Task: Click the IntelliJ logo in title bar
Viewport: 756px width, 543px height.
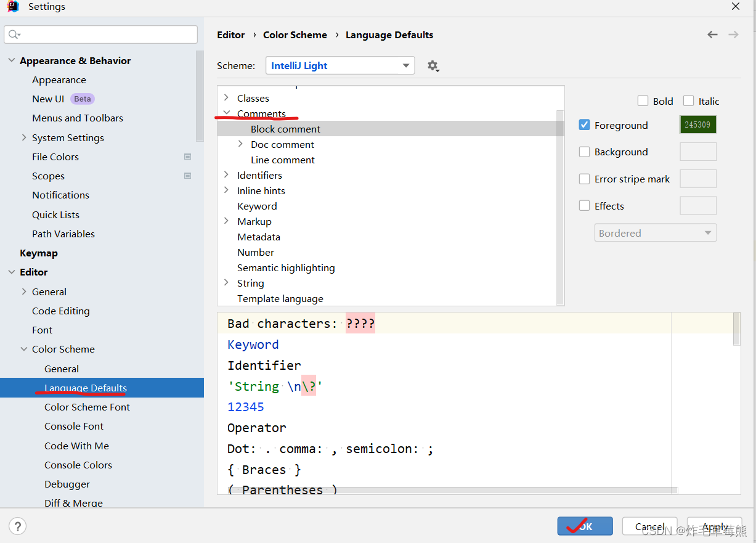Action: click(x=13, y=7)
